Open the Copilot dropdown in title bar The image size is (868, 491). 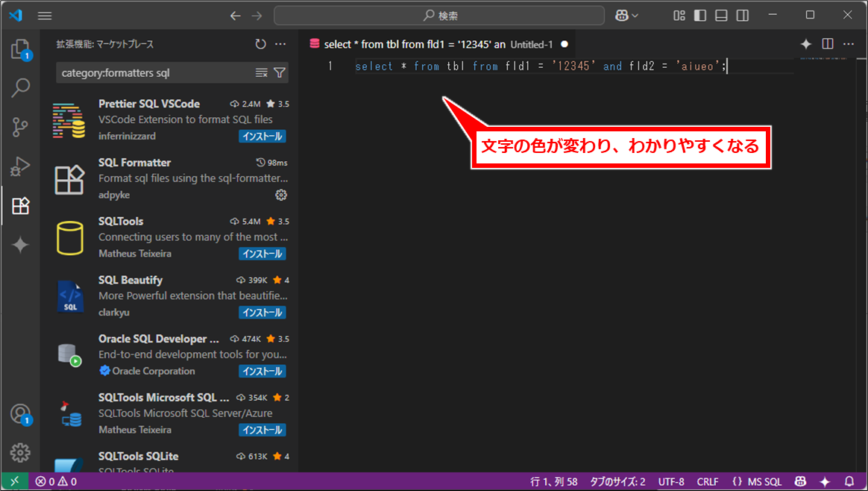coord(626,16)
